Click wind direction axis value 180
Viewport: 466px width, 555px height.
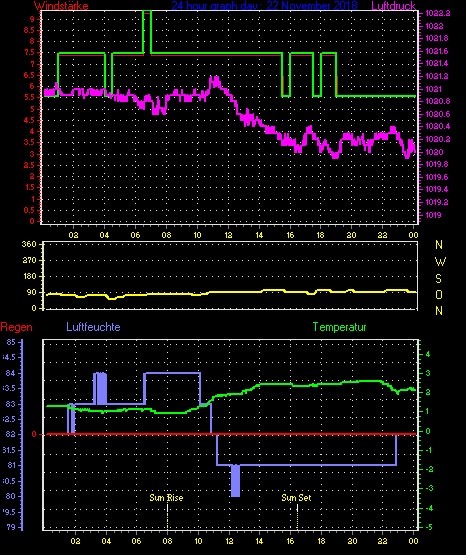[x=29, y=276]
